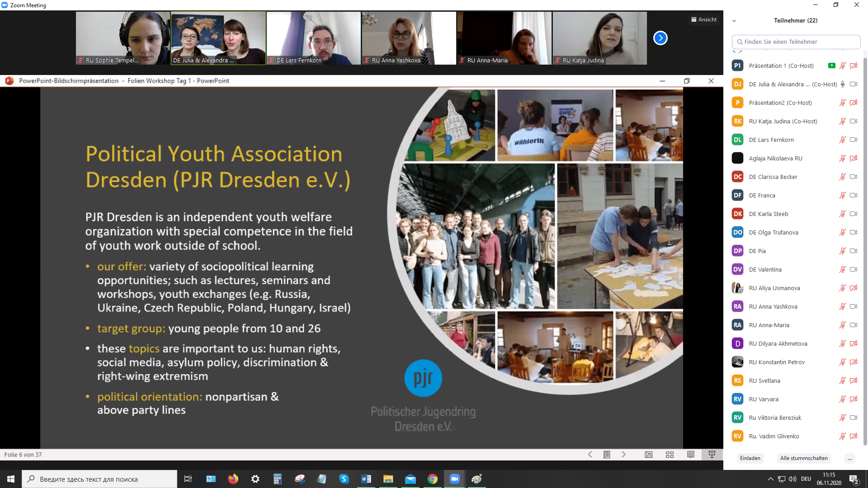Open the Ansicht view menu
868x488 pixels.
coord(704,19)
